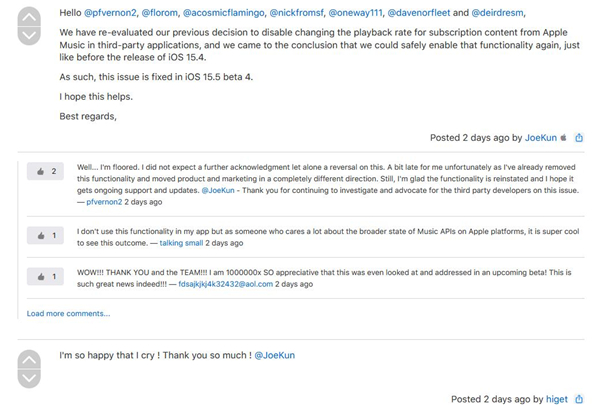Open higet's author profile link

557,399
